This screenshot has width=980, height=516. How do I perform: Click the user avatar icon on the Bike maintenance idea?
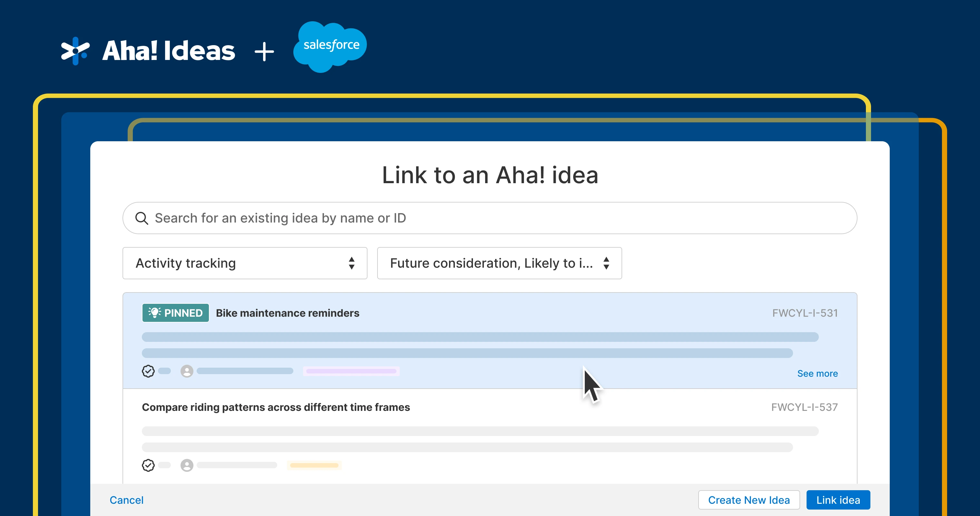pos(187,371)
